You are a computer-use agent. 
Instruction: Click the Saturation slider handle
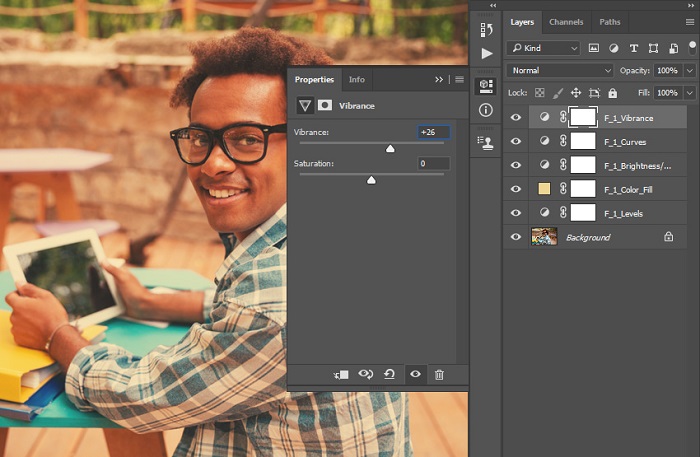point(371,180)
